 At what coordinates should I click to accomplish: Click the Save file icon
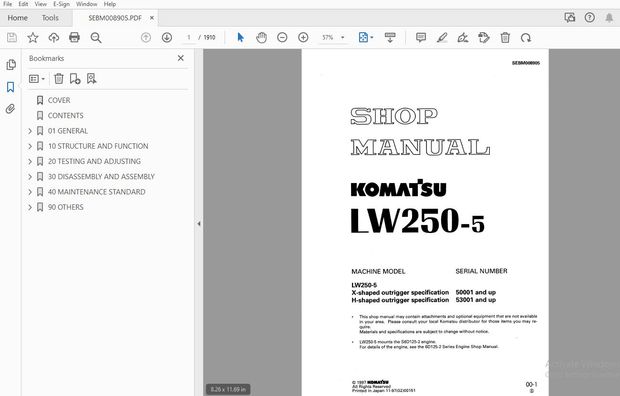point(12,38)
